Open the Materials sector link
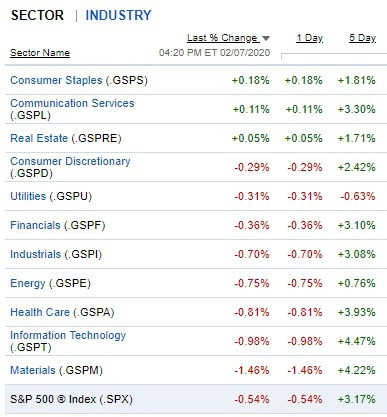Screen dimensions: 387x417 33,370
